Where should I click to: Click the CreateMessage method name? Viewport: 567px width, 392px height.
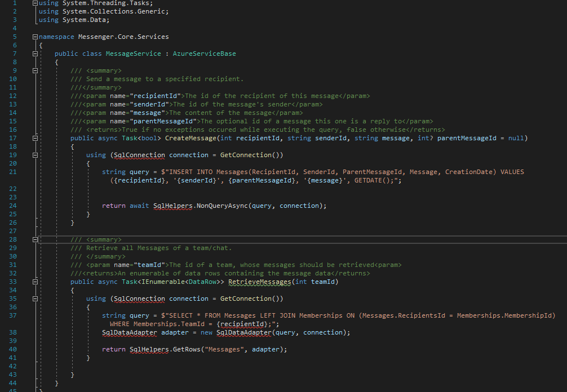190,138
